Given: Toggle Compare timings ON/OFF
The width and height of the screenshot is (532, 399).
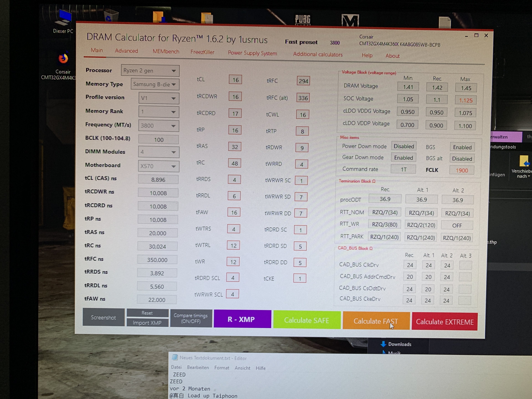Looking at the screenshot, I should coord(191,318).
